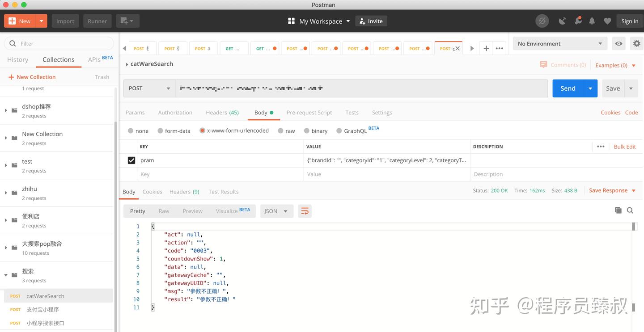Open the Pre-request Script tab

coord(309,113)
